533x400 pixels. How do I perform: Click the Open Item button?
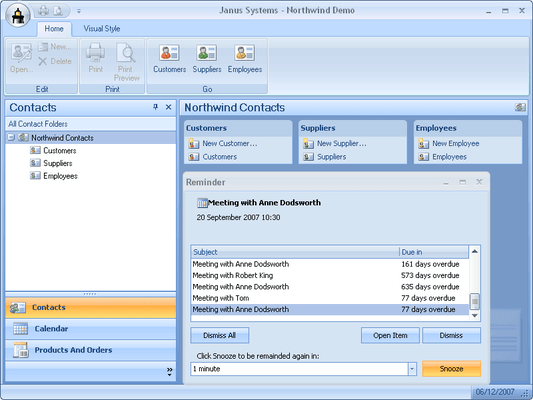pos(390,335)
